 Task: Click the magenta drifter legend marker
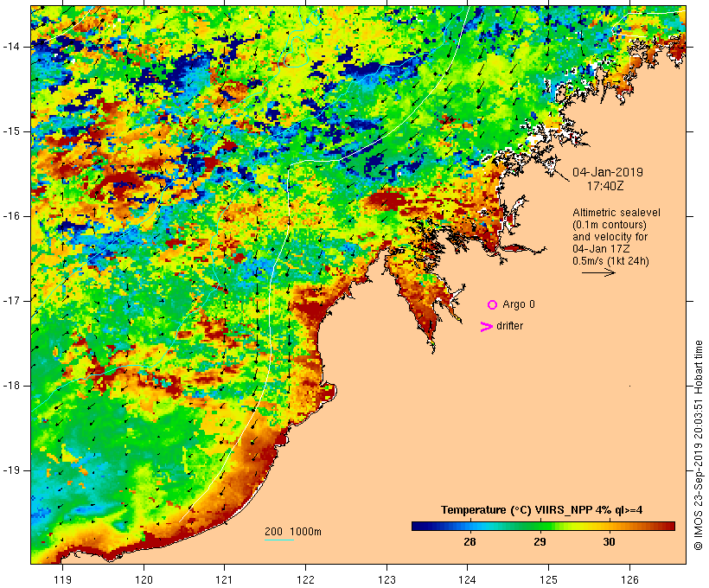[x=486, y=327]
